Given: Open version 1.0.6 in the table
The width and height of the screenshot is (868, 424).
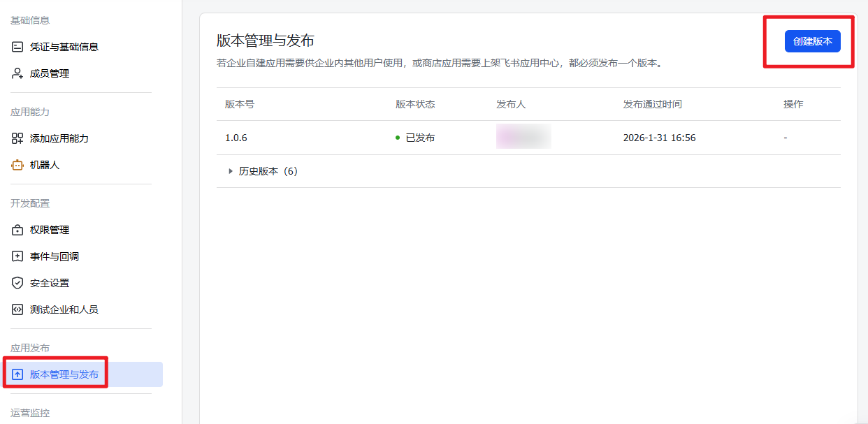Looking at the screenshot, I should click(x=236, y=138).
